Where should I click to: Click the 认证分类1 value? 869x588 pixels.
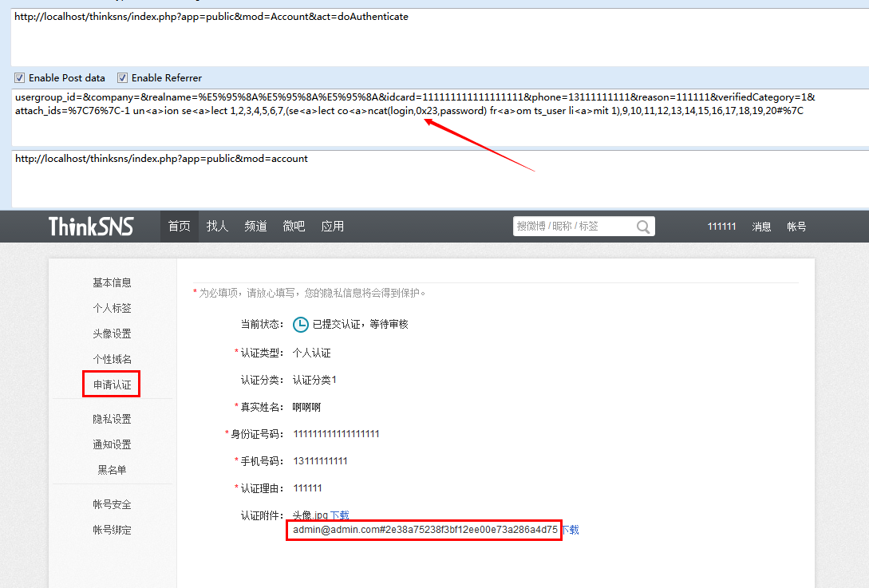[x=314, y=380]
